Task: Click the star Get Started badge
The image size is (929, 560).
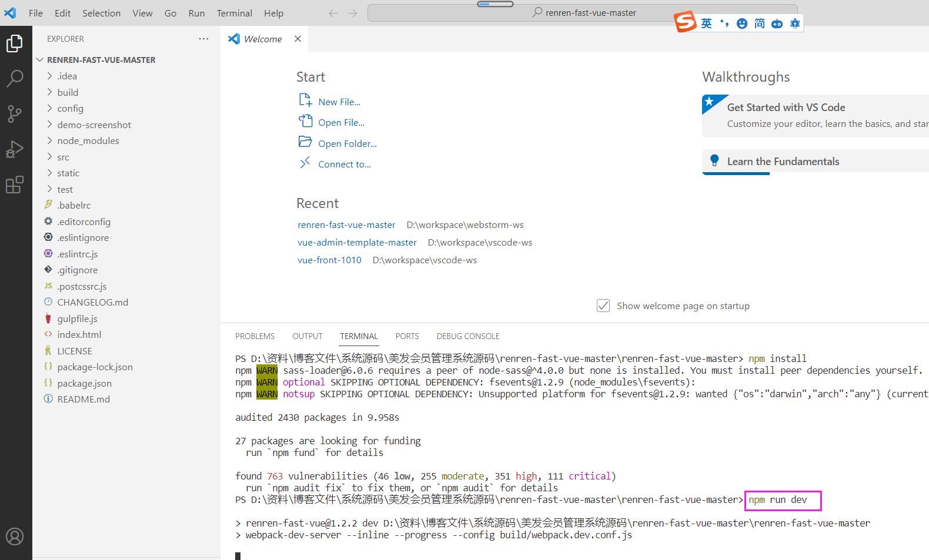Action: point(711,102)
